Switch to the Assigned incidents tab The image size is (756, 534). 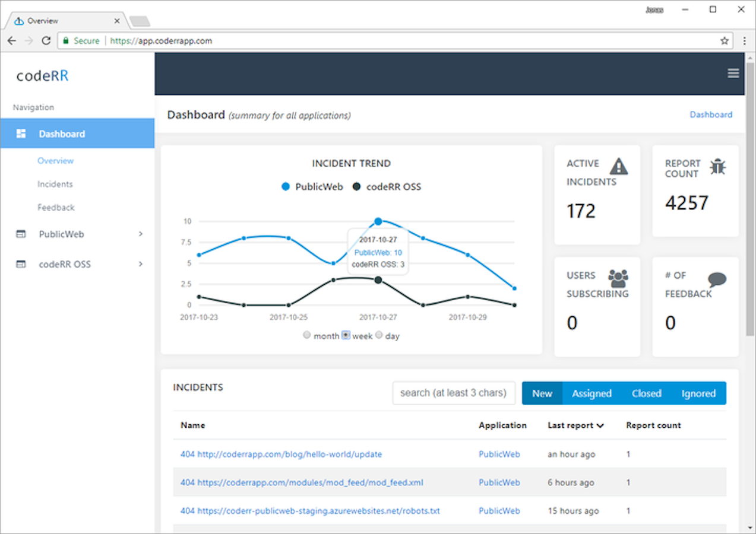pyautogui.click(x=591, y=393)
